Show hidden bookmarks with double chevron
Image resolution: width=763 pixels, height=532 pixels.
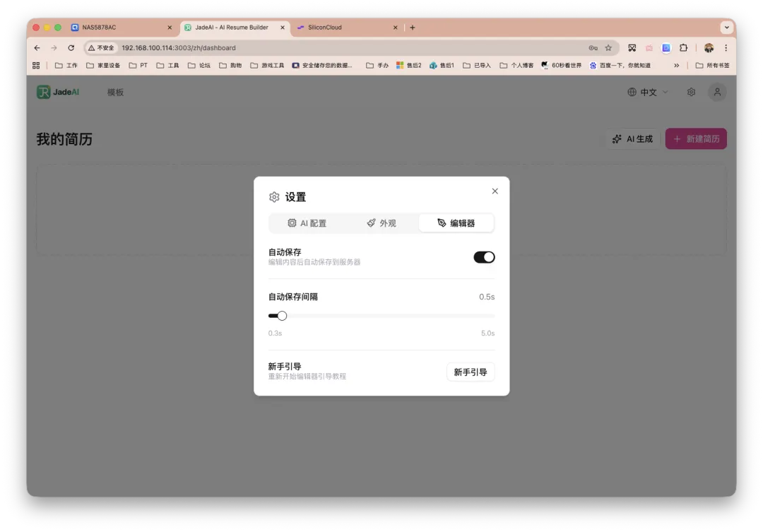pos(676,65)
